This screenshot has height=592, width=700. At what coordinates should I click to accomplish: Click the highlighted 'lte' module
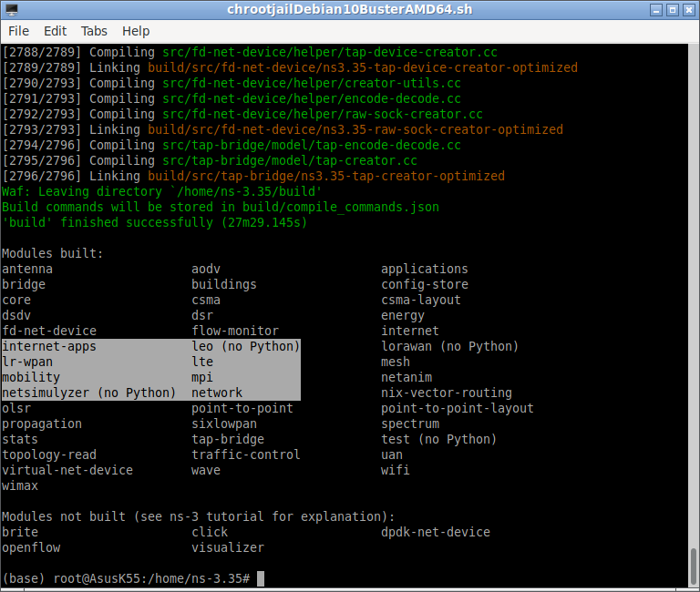[x=202, y=362]
